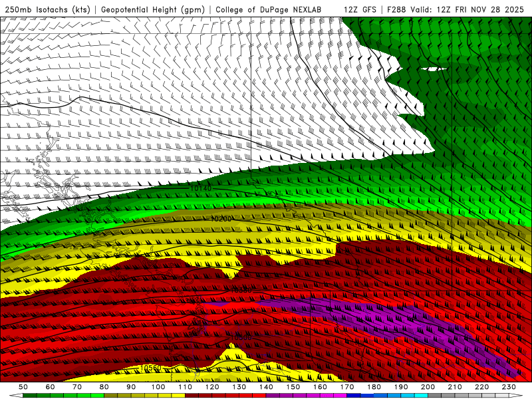Click the 230 value on the color scale
Viewport: 532px width, 399px height.
pyautogui.click(x=509, y=387)
